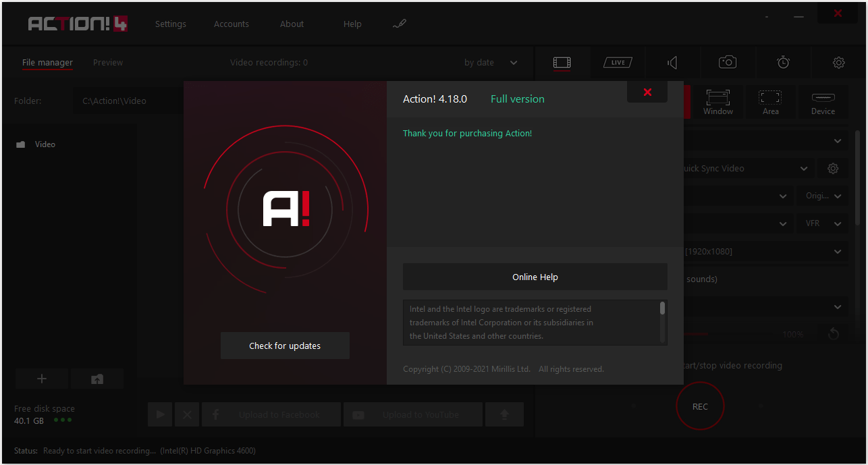Viewport: 868px width, 465px height.
Task: Click the right-panel vertical scrollbar
Action: tap(858, 177)
